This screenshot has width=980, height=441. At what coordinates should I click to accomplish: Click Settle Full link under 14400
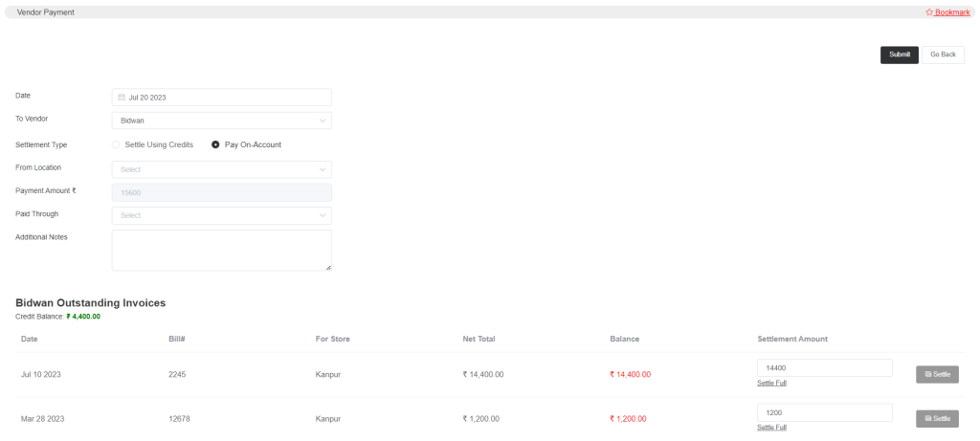pos(772,383)
